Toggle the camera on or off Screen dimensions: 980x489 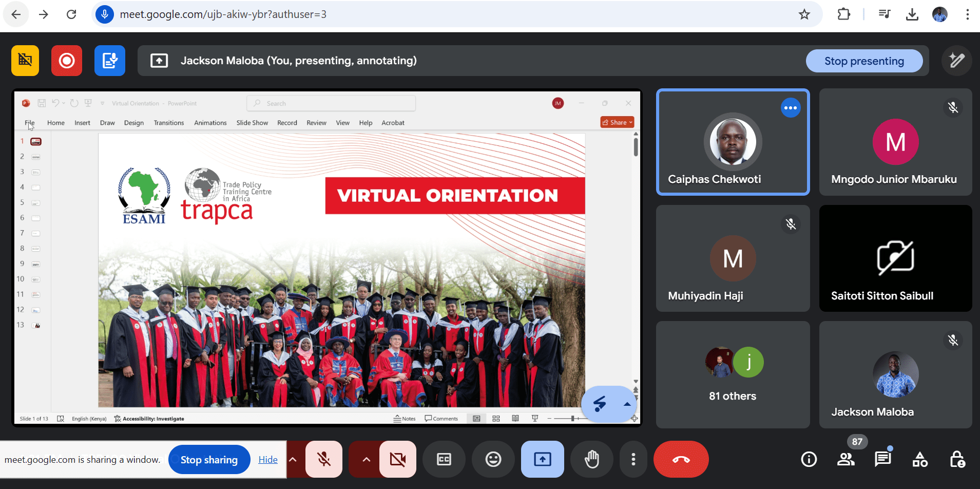(398, 459)
